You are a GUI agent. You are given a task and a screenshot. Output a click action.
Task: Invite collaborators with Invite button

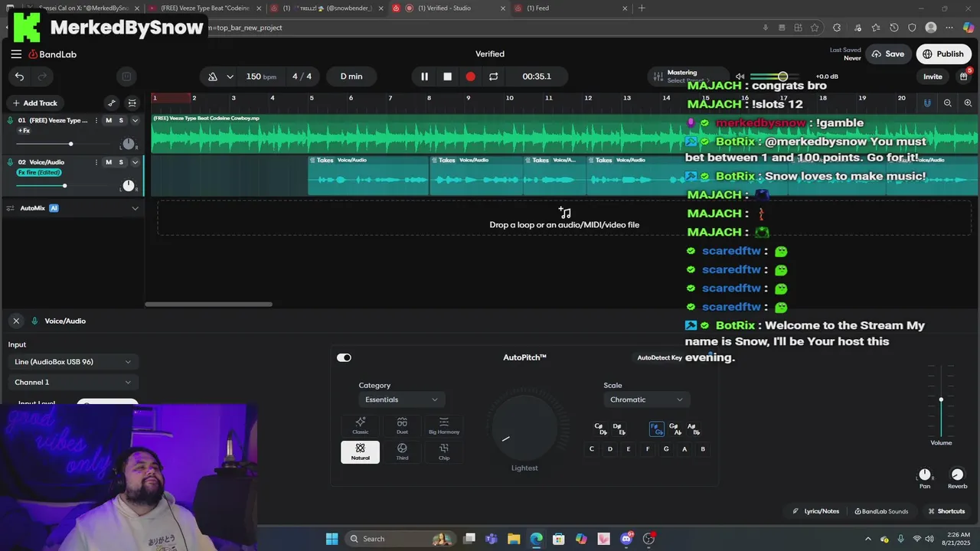[x=933, y=77]
